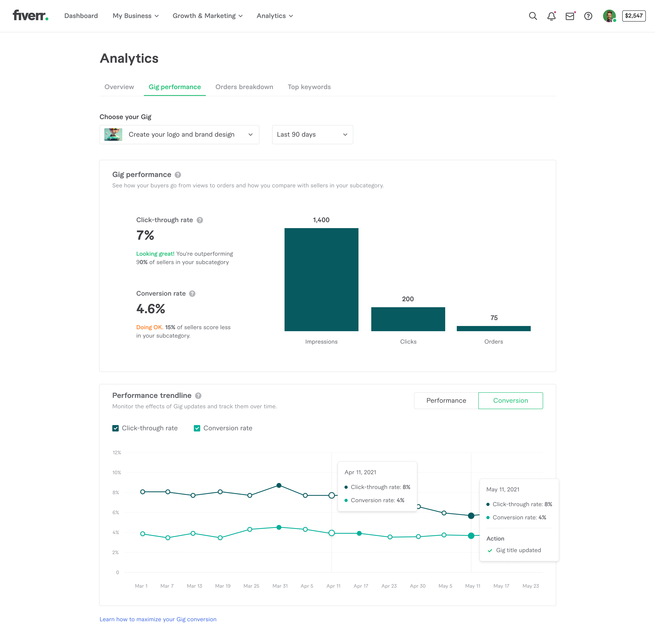Screen dimensions: 655x644
Task: Open the messages envelope icon
Action: click(570, 16)
